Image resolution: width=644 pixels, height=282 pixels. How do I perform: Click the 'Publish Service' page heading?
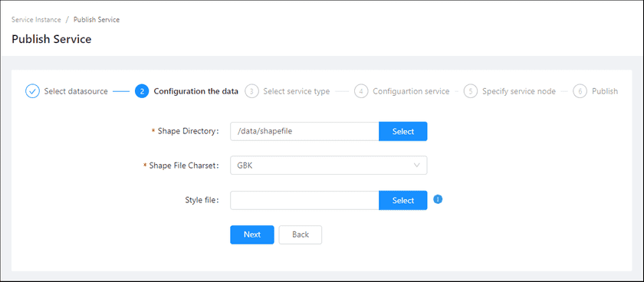coord(51,39)
